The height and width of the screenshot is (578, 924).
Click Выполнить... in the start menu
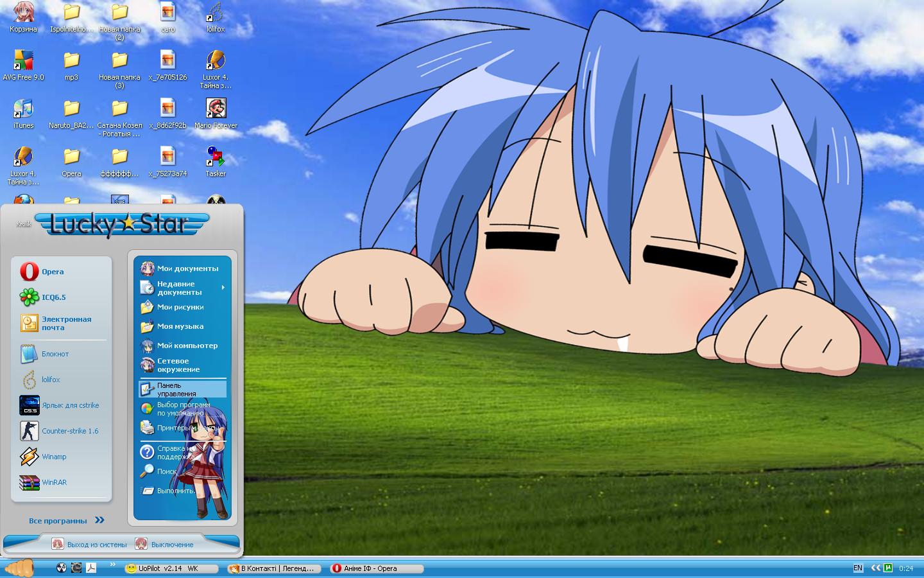click(x=183, y=491)
